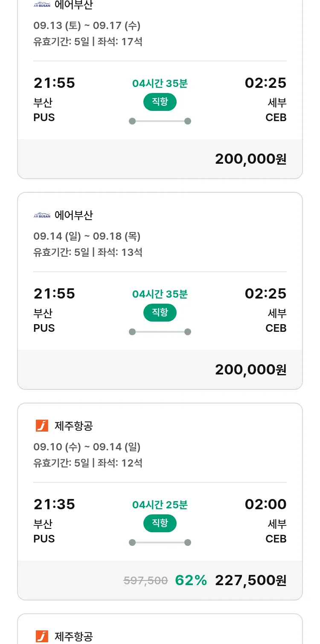Image resolution: width=320 pixels, height=644 pixels.
Task: Tap the 직항 badge on the 21:35 Jeju Air flight
Action: 160,523
